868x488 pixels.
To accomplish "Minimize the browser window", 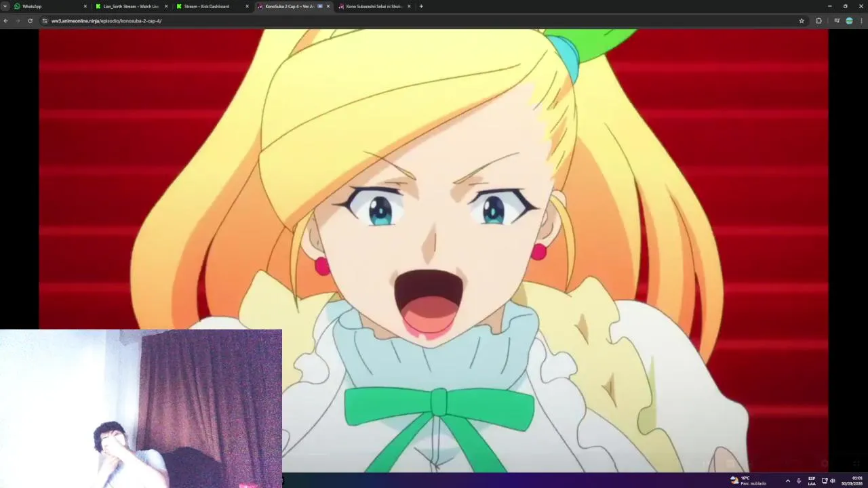I will (829, 6).
